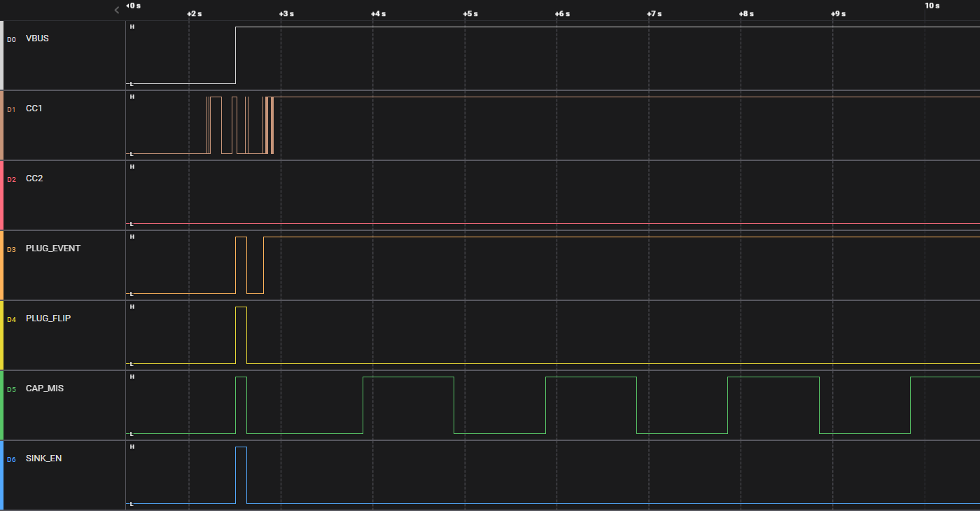Click the first narrow PLUG_EVENT pulse
Image resolution: width=980 pixels, height=511 pixels.
[x=241, y=265]
